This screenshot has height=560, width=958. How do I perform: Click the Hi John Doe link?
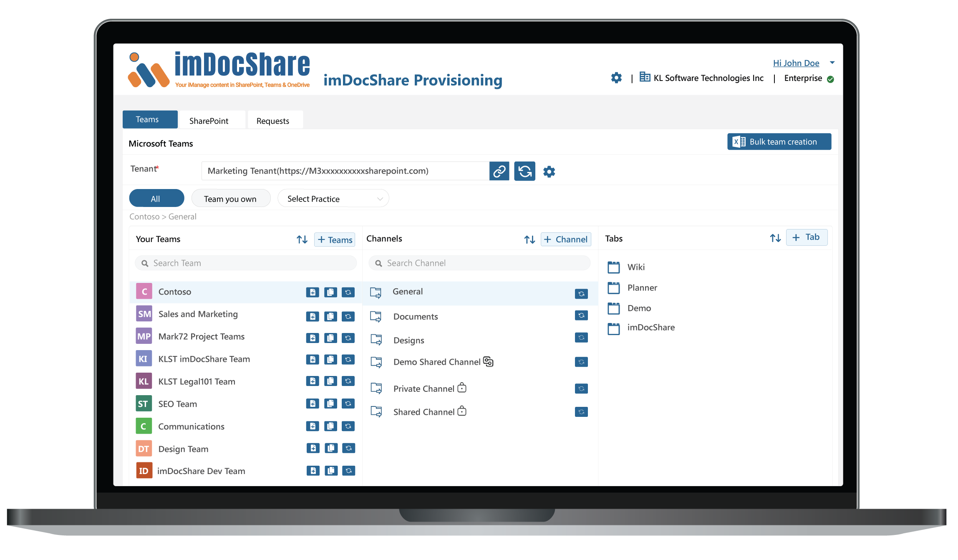(796, 63)
